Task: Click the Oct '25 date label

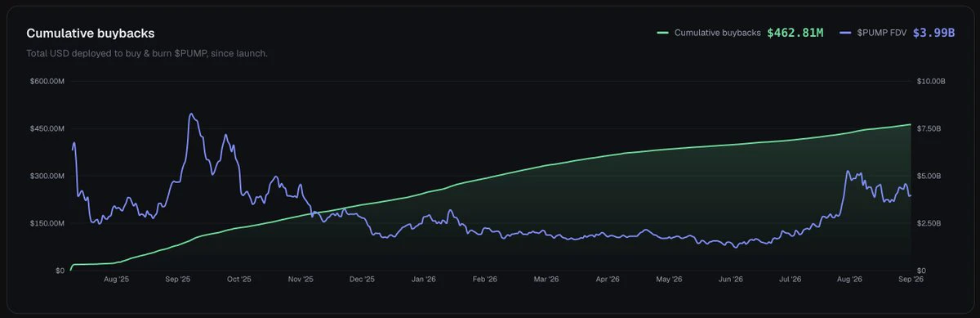Action: (x=238, y=280)
